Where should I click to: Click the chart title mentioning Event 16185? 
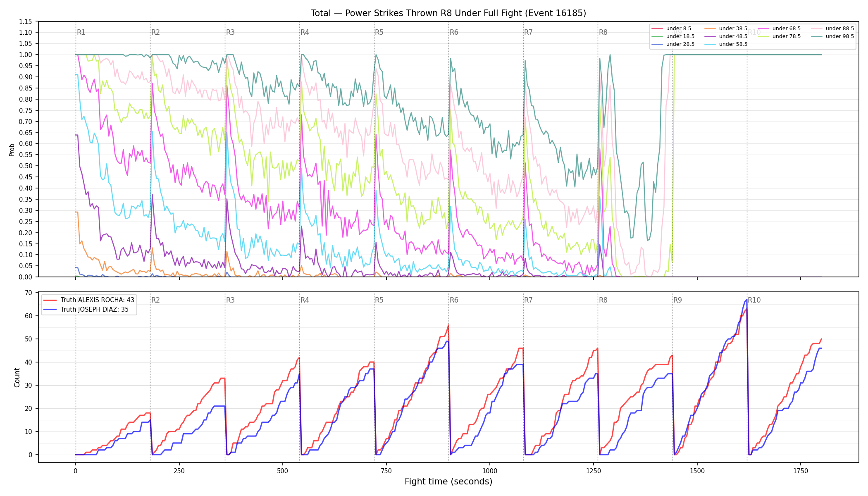coord(448,13)
